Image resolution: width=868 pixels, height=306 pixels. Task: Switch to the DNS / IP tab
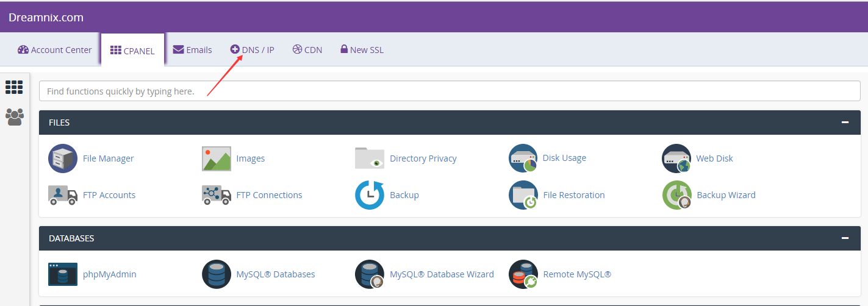coord(252,50)
